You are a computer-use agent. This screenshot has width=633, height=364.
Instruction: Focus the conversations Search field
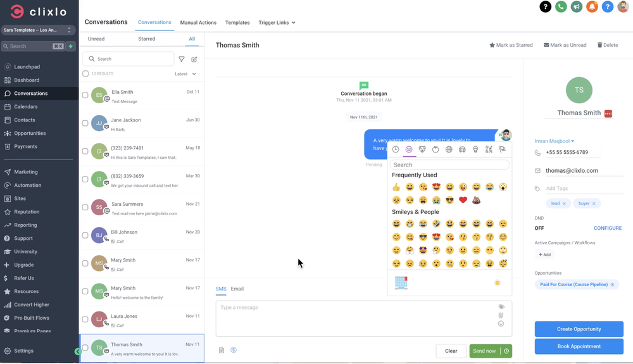point(128,59)
